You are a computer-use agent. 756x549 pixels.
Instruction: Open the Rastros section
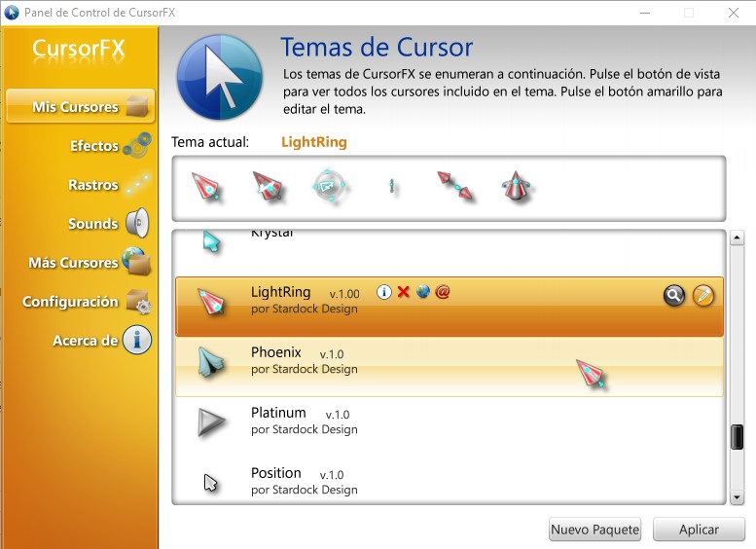point(93,185)
